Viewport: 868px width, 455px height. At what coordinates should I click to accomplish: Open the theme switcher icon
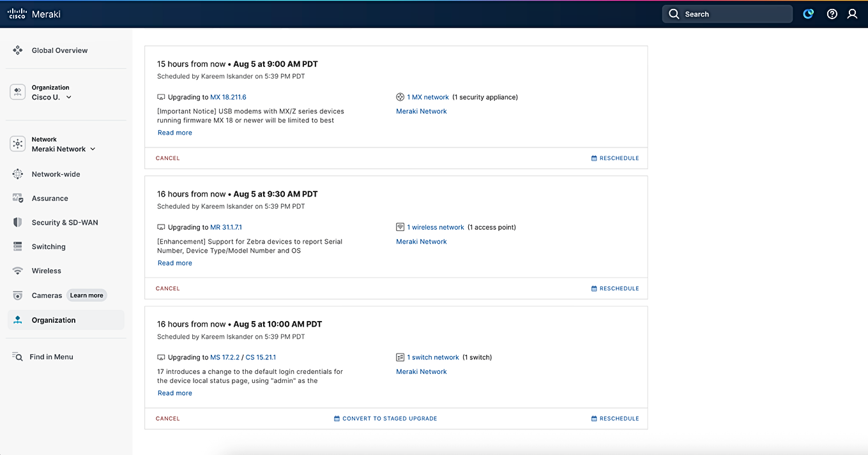[809, 13]
